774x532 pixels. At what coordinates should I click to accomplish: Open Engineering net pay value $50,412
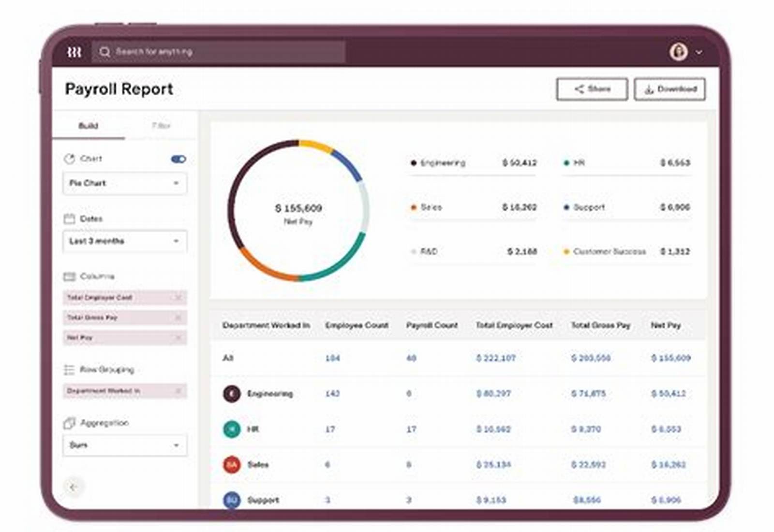click(x=669, y=394)
